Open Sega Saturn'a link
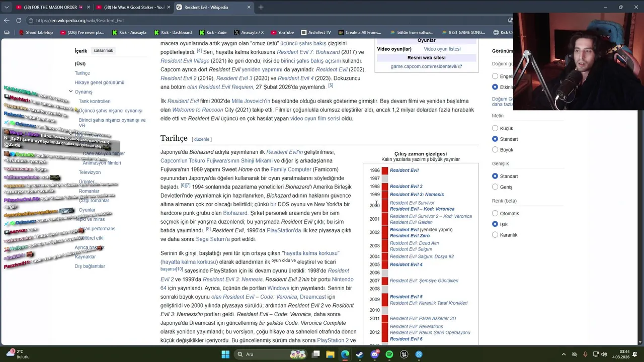 212,239
